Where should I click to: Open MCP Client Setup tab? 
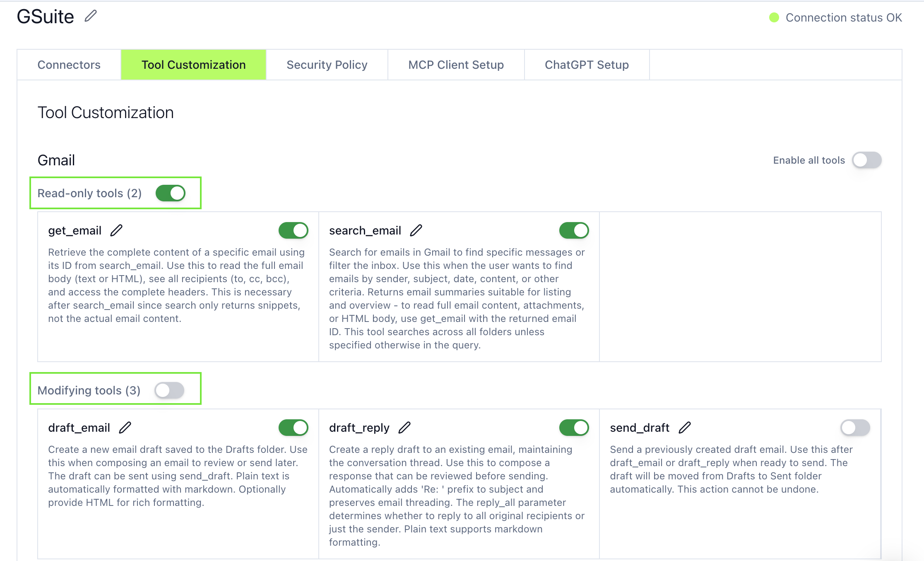(x=456, y=65)
